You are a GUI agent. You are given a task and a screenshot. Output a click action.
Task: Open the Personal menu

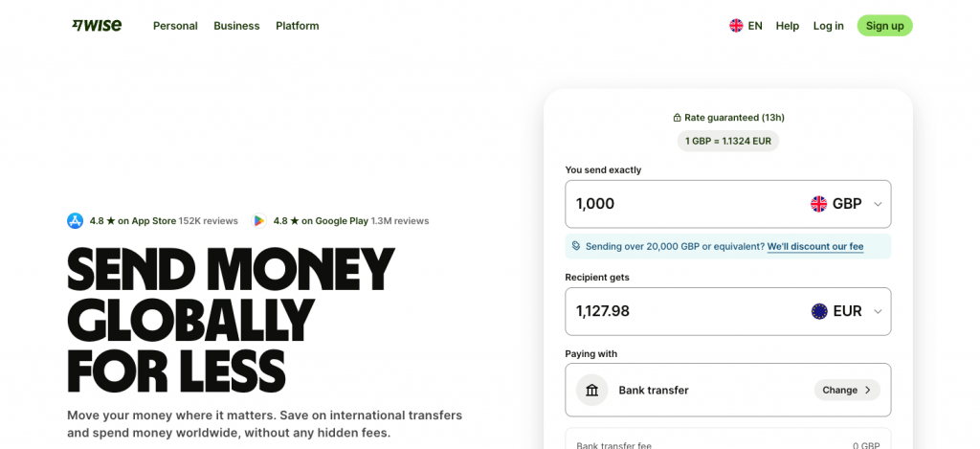point(175,26)
